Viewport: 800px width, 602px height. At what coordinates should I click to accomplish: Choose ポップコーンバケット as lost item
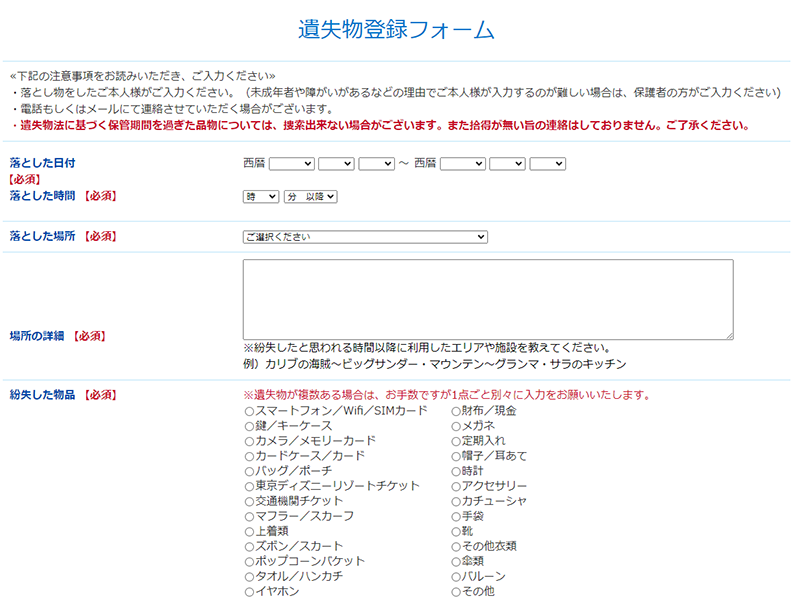pyautogui.click(x=249, y=561)
